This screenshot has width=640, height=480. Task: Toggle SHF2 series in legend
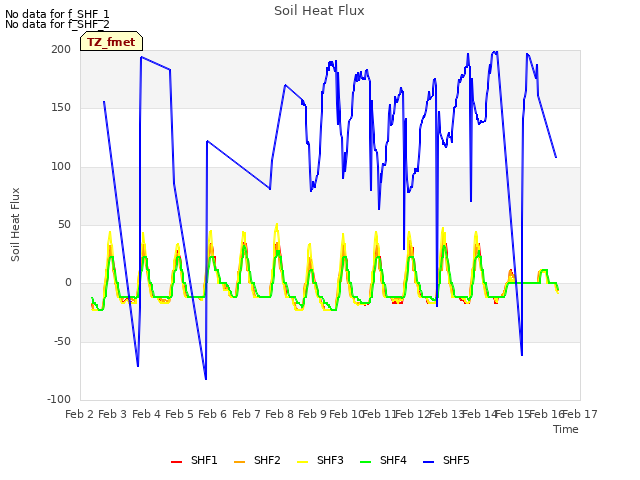[257, 460]
